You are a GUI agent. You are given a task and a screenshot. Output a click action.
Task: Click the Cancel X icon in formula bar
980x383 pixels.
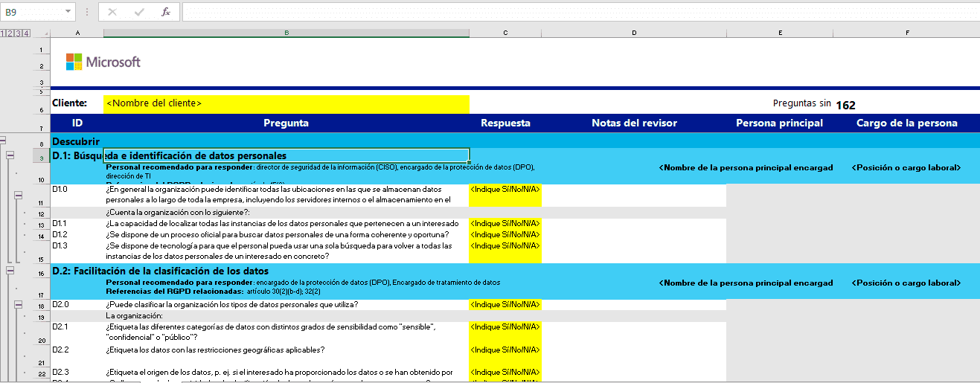(x=112, y=12)
